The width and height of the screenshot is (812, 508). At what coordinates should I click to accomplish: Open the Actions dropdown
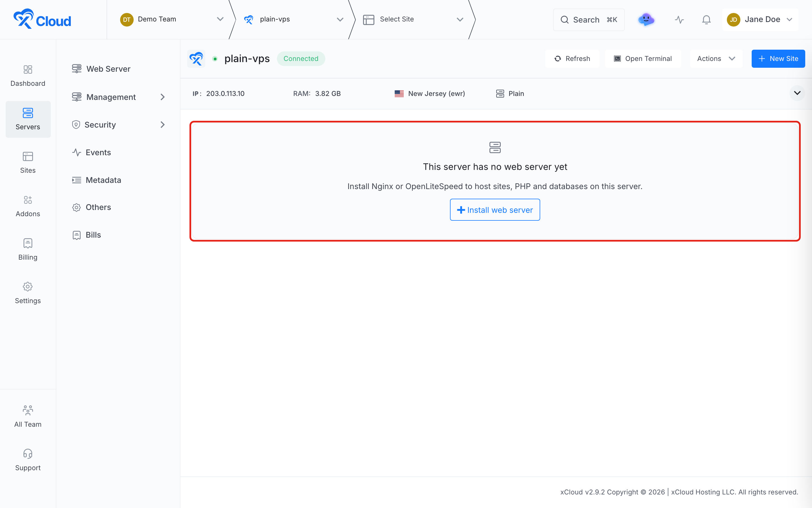click(716, 59)
